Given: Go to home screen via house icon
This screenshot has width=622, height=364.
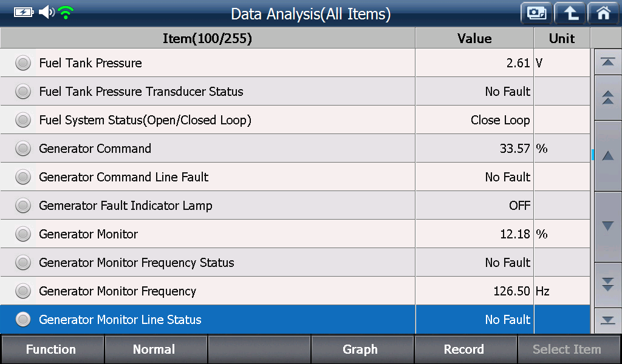Looking at the screenshot, I should coord(603,13).
